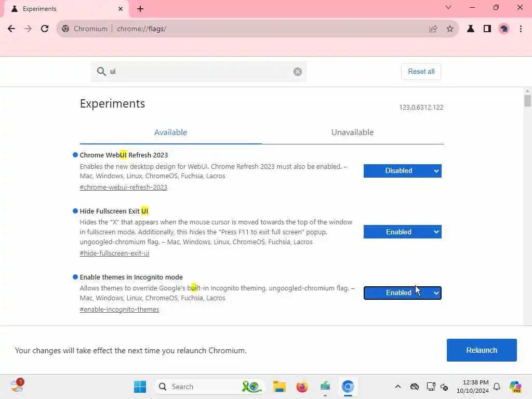Click the Chromium site info icon
This screenshot has height=399, width=532.
click(65, 29)
